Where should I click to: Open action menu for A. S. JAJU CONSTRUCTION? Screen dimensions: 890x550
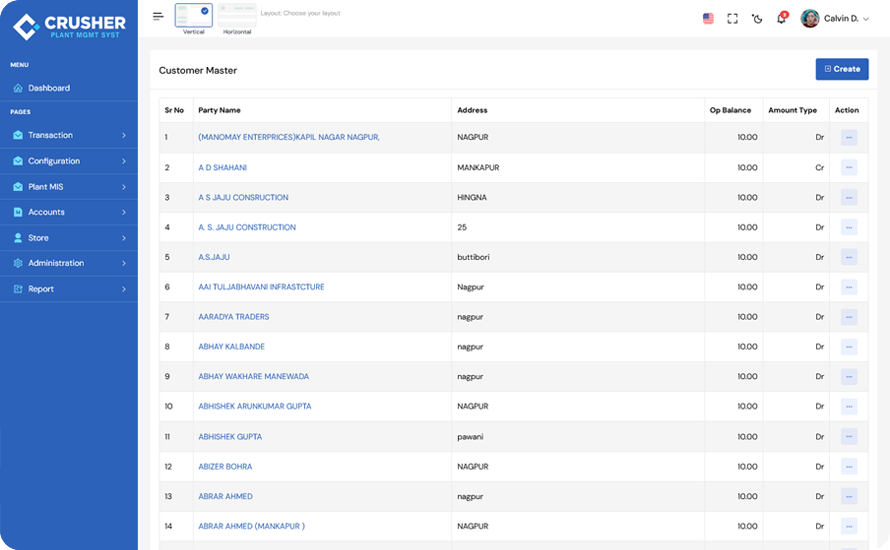tap(849, 227)
